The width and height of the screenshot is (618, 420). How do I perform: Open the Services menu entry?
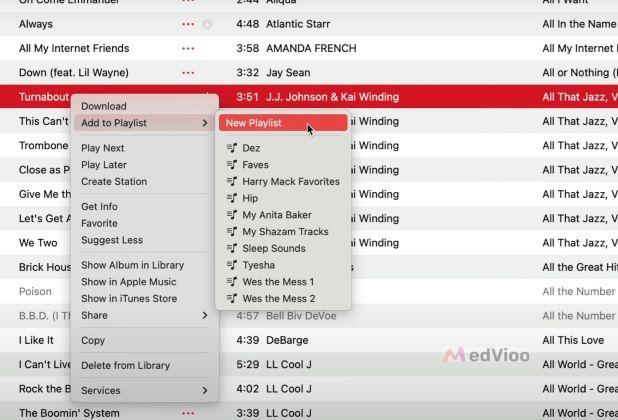point(144,390)
